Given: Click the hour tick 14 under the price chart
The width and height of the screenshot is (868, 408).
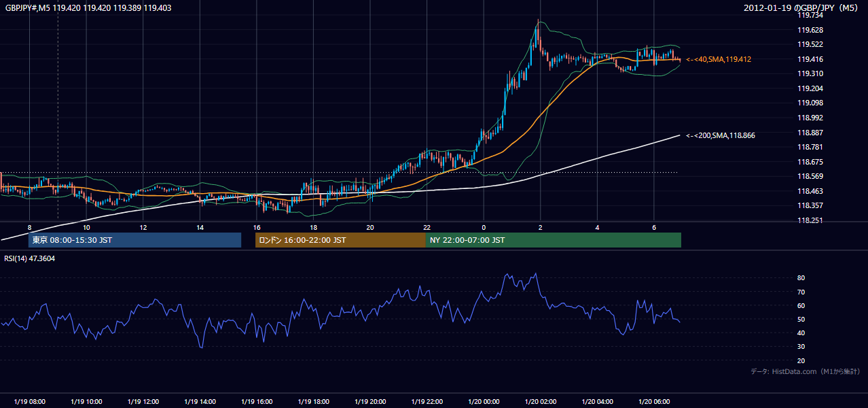Looking at the screenshot, I should click(x=200, y=227).
